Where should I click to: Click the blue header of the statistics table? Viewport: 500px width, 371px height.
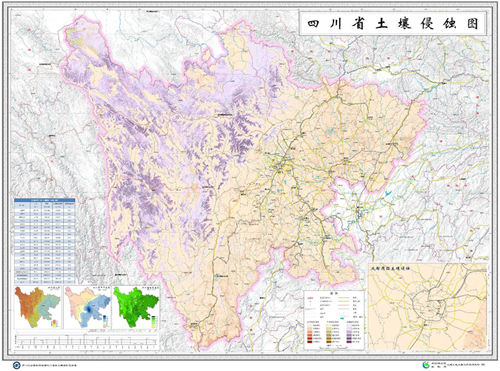click(x=45, y=200)
